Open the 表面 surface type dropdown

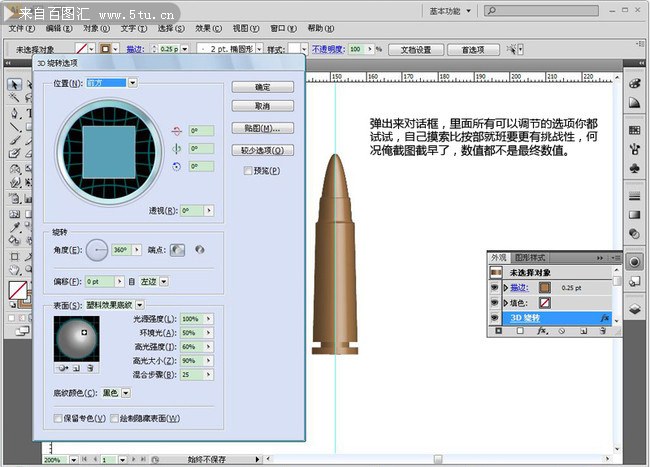coord(140,304)
